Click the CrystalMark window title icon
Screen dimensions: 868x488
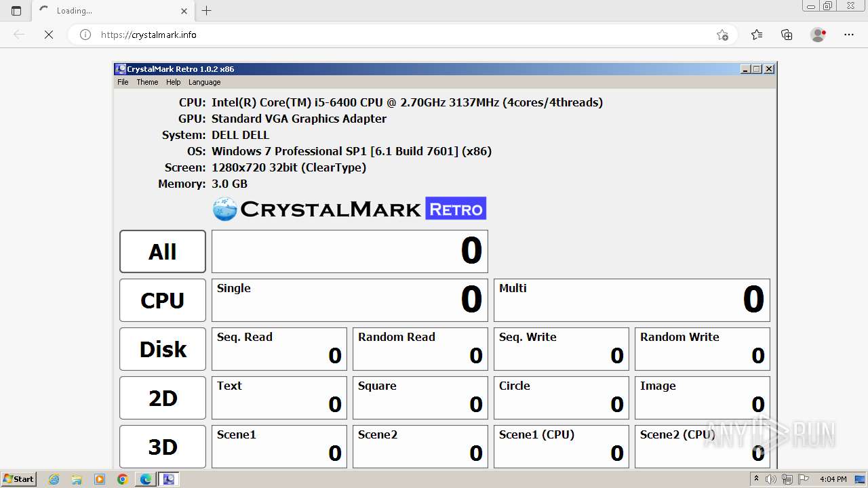120,69
